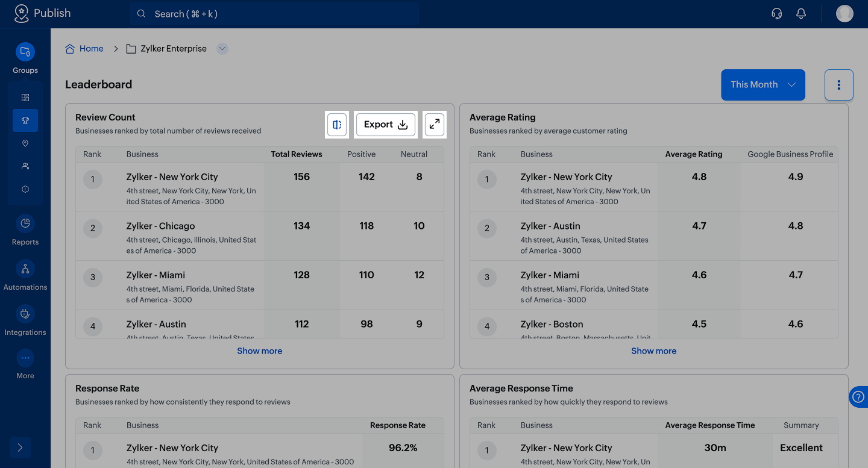
Task: Open the Zylker Enterprise breadcrumb dropdown
Action: (x=222, y=49)
